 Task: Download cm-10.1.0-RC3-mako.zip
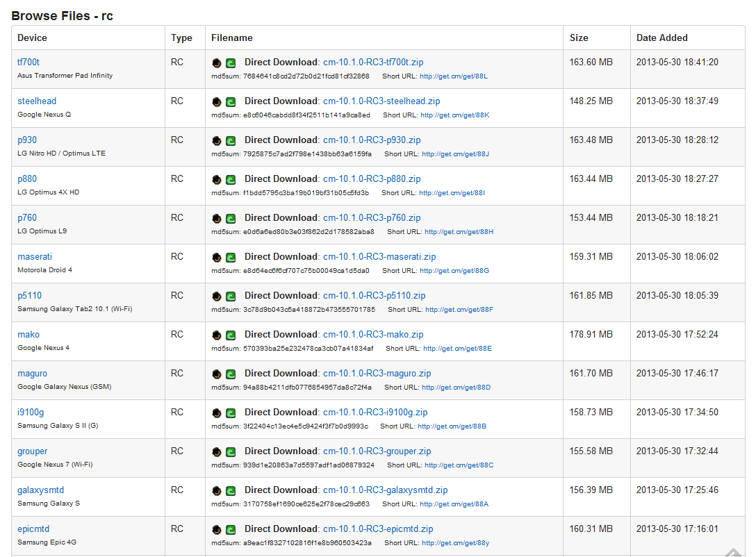(373, 334)
